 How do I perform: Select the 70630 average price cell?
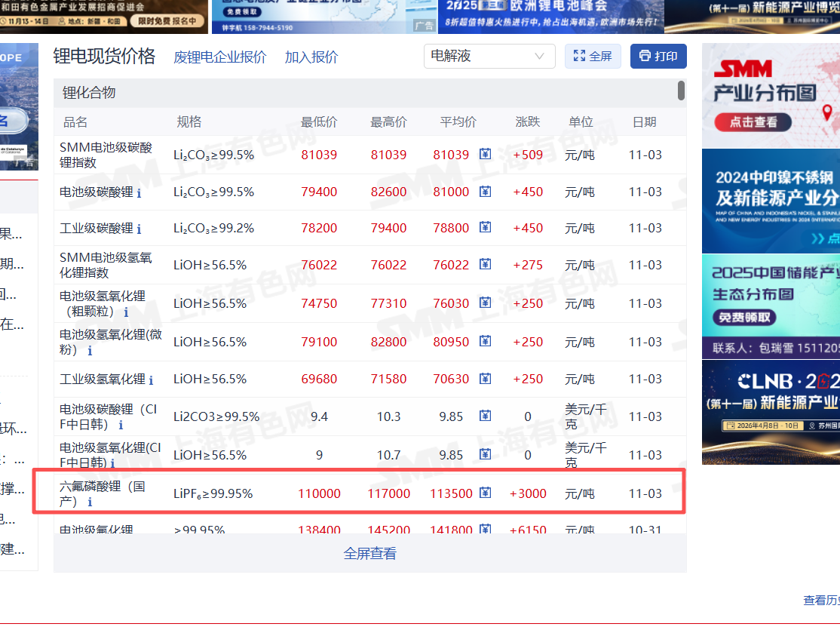451,379
